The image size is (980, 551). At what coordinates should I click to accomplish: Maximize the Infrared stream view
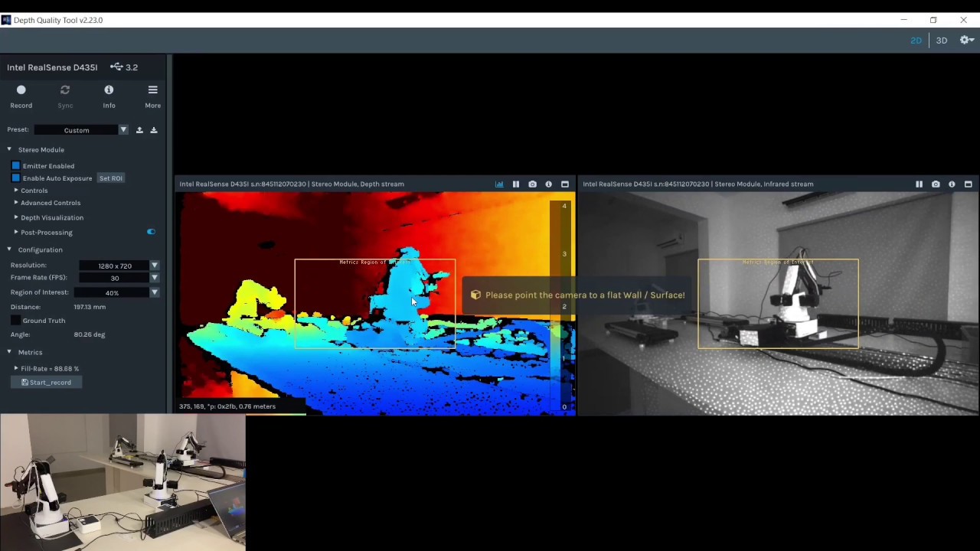pyautogui.click(x=968, y=184)
